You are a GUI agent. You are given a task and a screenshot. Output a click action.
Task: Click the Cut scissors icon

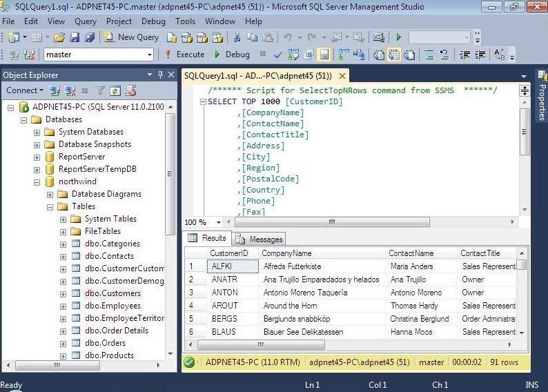tap(237, 37)
